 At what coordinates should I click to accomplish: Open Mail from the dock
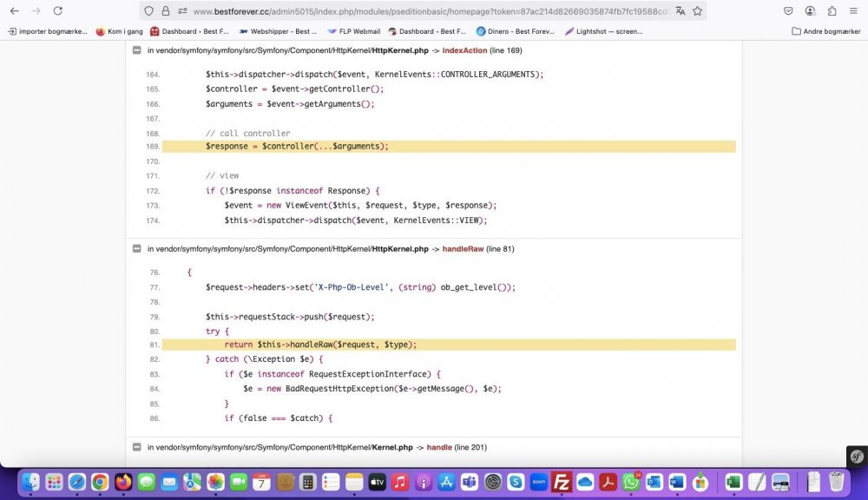pyautogui.click(x=169, y=483)
